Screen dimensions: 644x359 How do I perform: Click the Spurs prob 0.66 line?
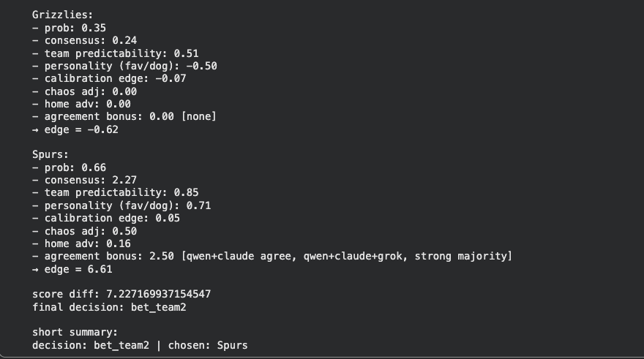coord(69,167)
